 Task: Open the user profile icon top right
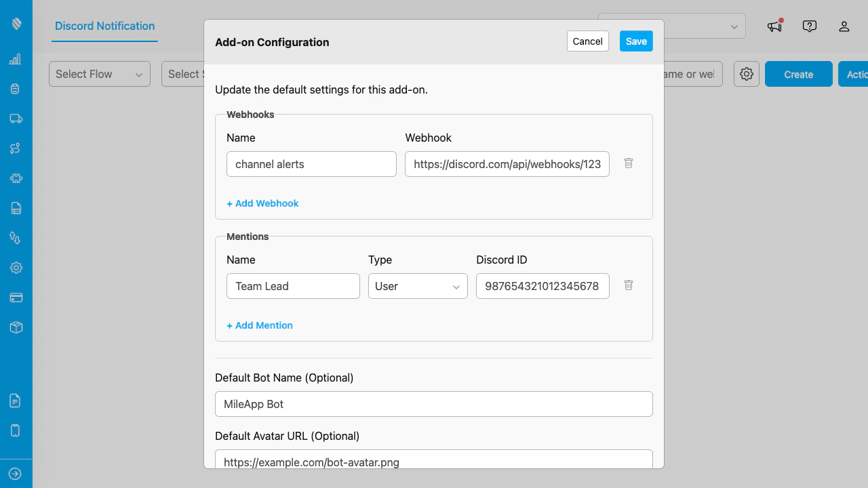point(844,26)
